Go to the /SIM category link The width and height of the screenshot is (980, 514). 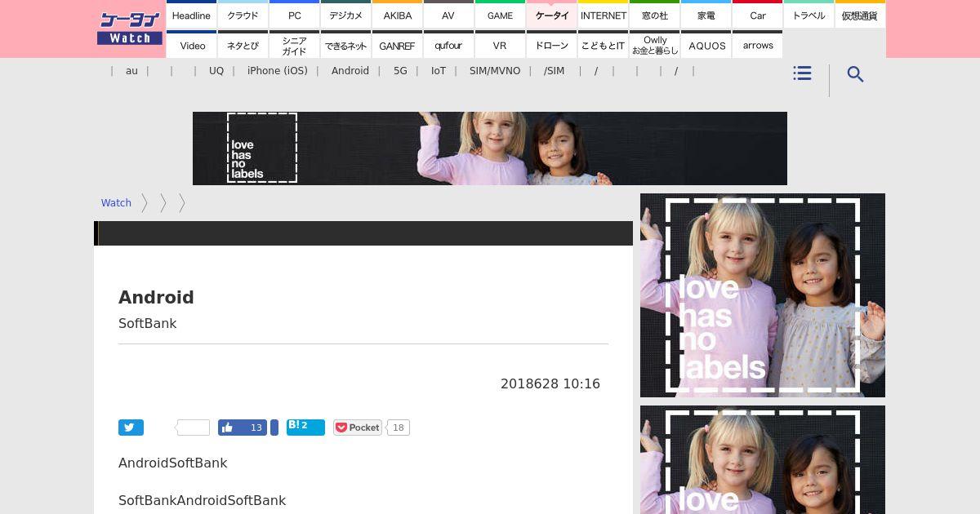[x=554, y=71]
